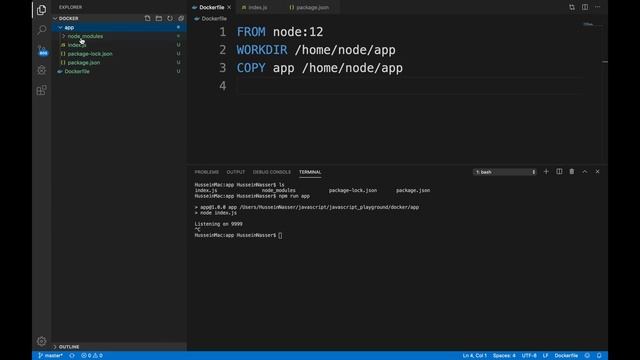The width and height of the screenshot is (640, 360).
Task: Open feedback smiley in status bar
Action: point(587,356)
